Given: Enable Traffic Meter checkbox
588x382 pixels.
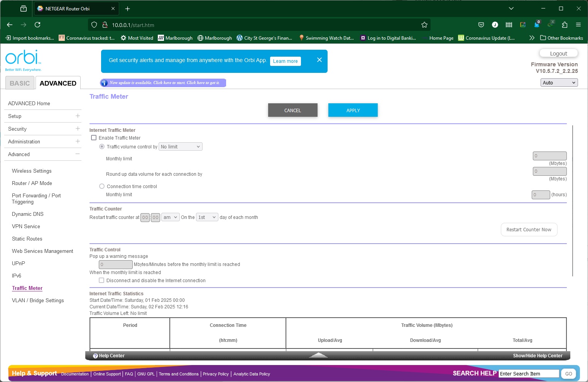Looking at the screenshot, I should click(x=94, y=138).
